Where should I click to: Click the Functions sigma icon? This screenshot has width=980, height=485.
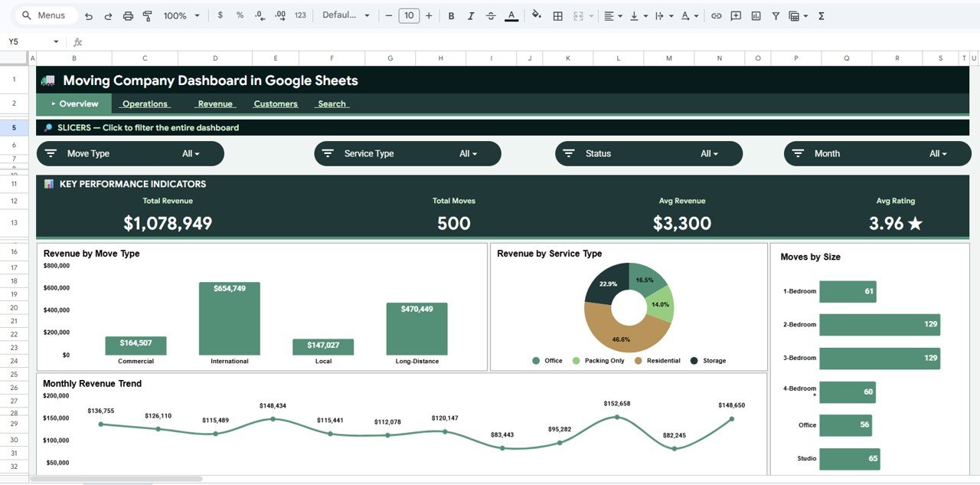point(822,15)
